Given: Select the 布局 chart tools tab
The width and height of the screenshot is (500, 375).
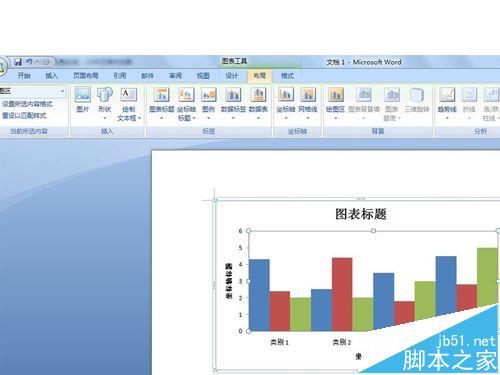Looking at the screenshot, I should point(260,76).
